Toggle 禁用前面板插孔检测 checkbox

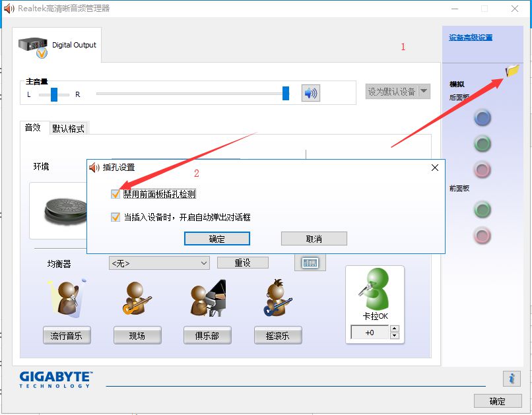pos(116,194)
